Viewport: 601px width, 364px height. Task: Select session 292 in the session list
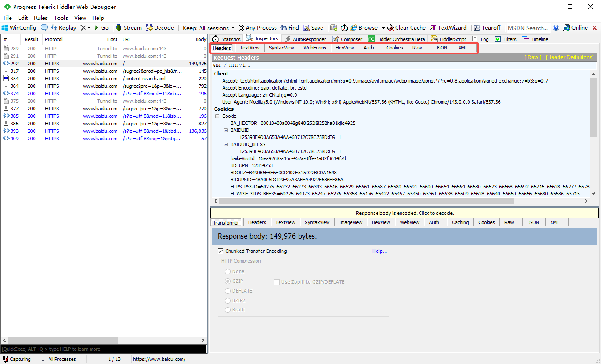tap(104, 64)
